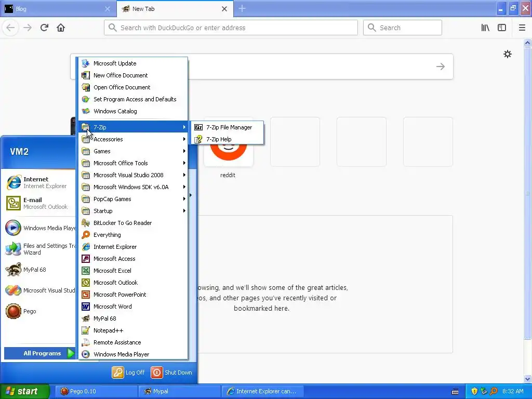Click the All Programs button
Image resolution: width=532 pixels, height=399 pixels.
click(39, 353)
